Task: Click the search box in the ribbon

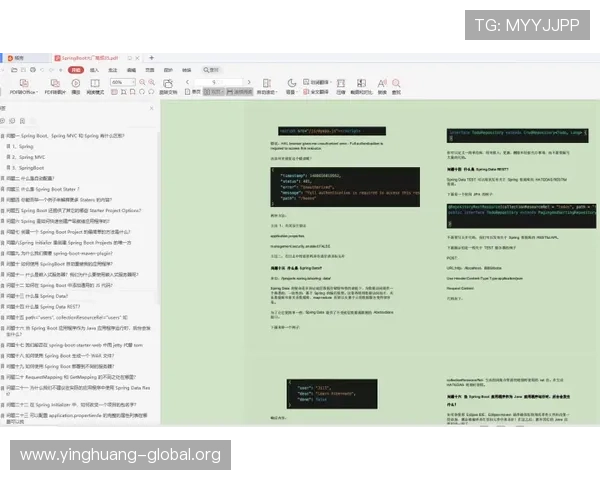Action: [211, 70]
